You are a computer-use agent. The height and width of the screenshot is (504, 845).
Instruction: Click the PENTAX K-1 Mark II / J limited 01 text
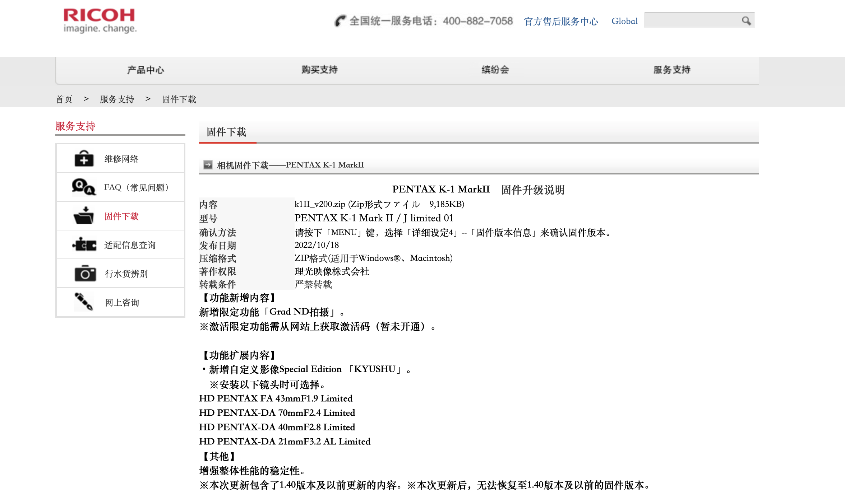click(374, 218)
